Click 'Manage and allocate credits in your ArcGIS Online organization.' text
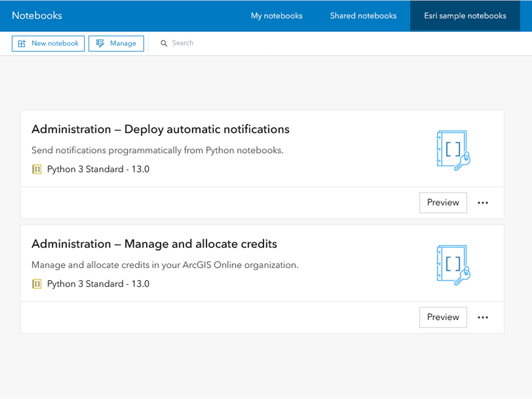This screenshot has height=399, width=532. [165, 265]
